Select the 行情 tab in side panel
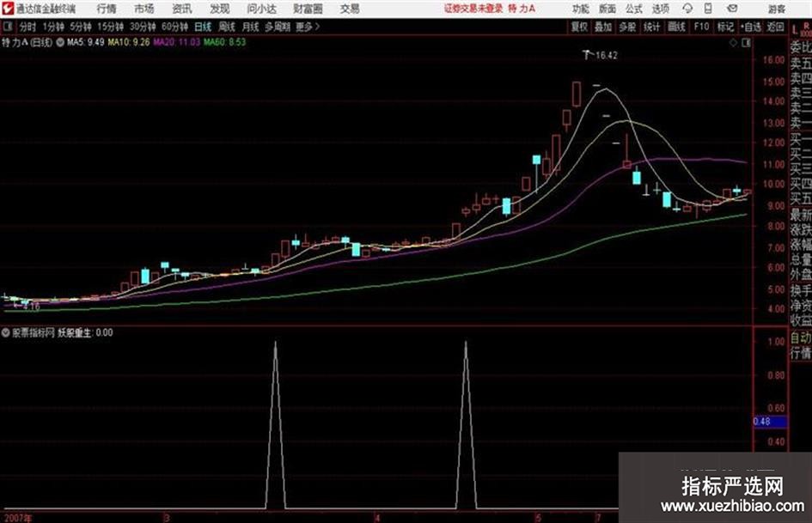This screenshot has height=523, width=812. [x=801, y=354]
